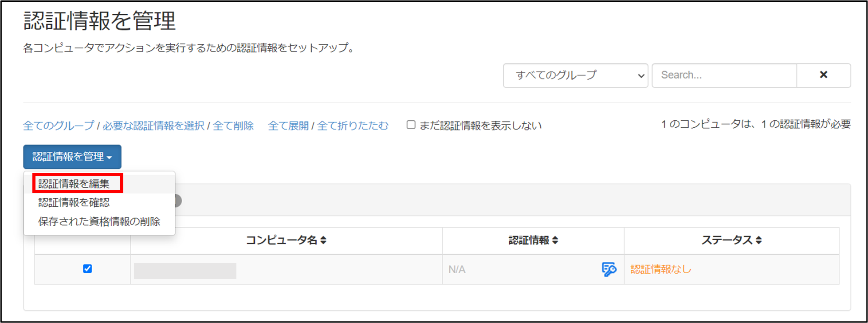This screenshot has height=323, width=868.
Task: Click the N/A credential value
Action: (x=457, y=270)
